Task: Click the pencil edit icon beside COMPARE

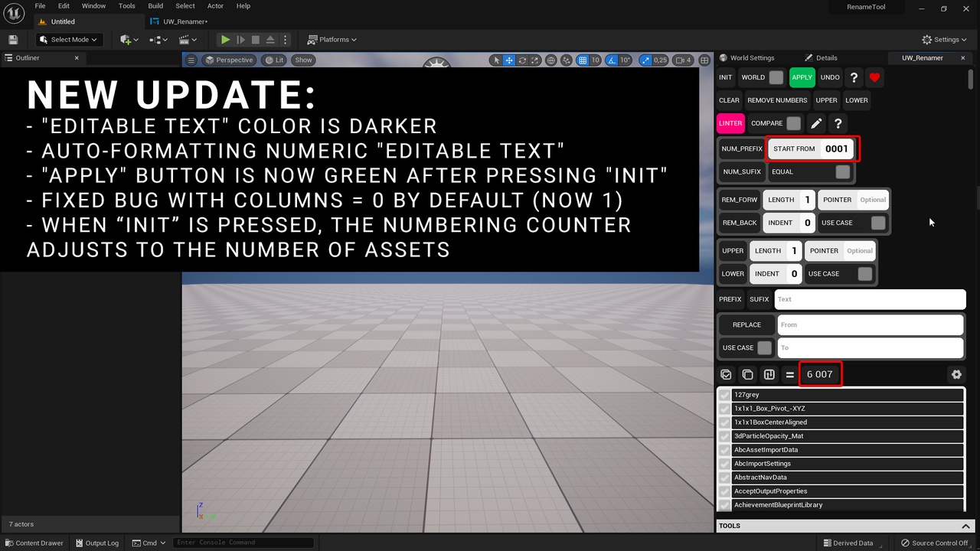Action: (816, 123)
